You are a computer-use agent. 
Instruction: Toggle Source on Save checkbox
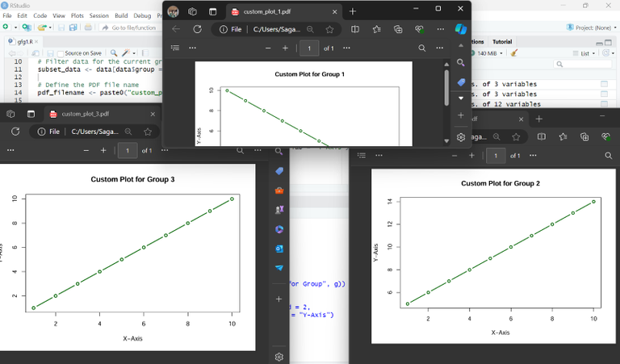(x=61, y=53)
